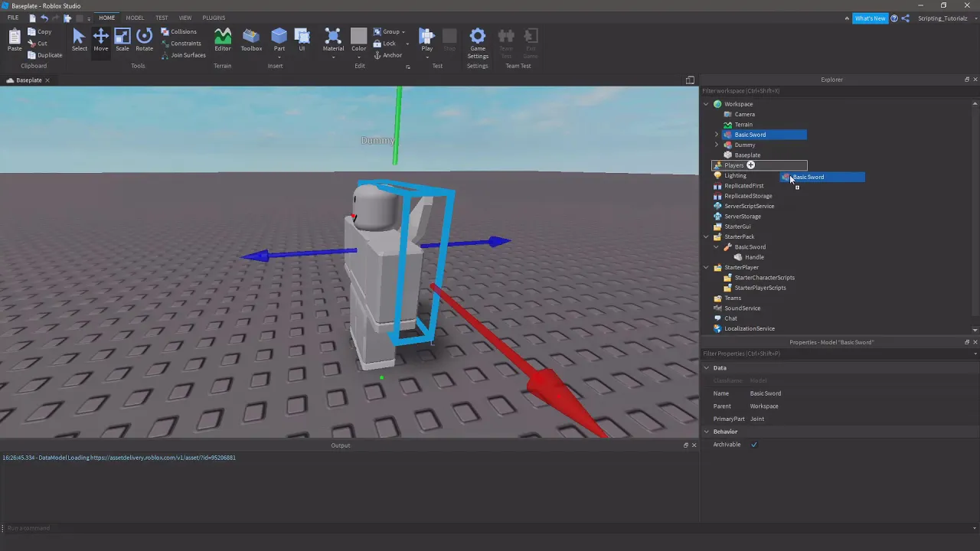Open the Group dropdown arrow
Screen dimensions: 980x551
[403, 32]
